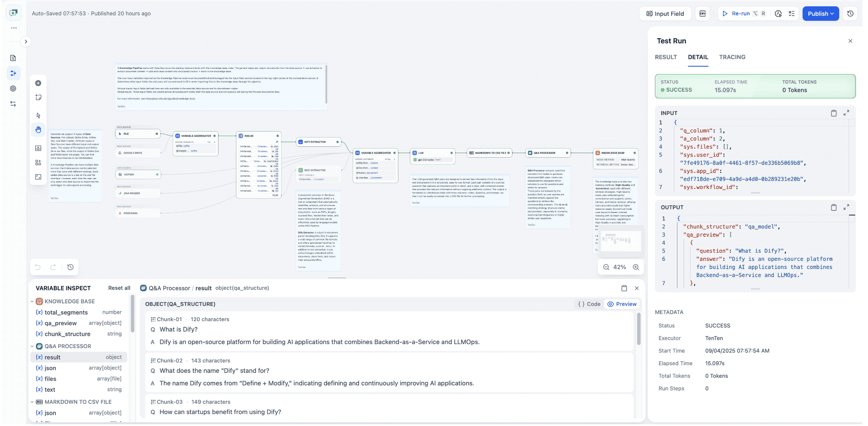The image size is (868, 426).
Task: Select the documents icon in the left sidebar
Action: coord(13,58)
